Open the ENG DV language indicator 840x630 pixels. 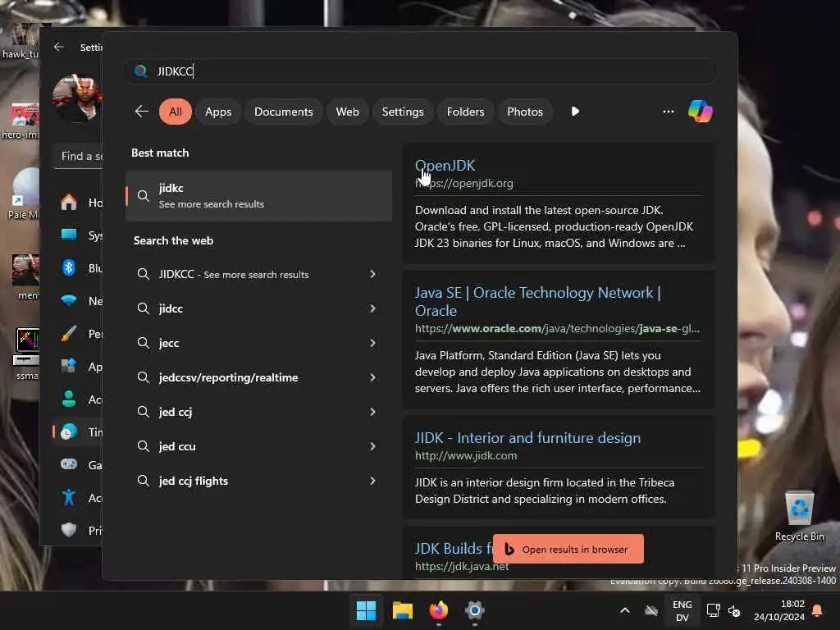click(x=682, y=610)
